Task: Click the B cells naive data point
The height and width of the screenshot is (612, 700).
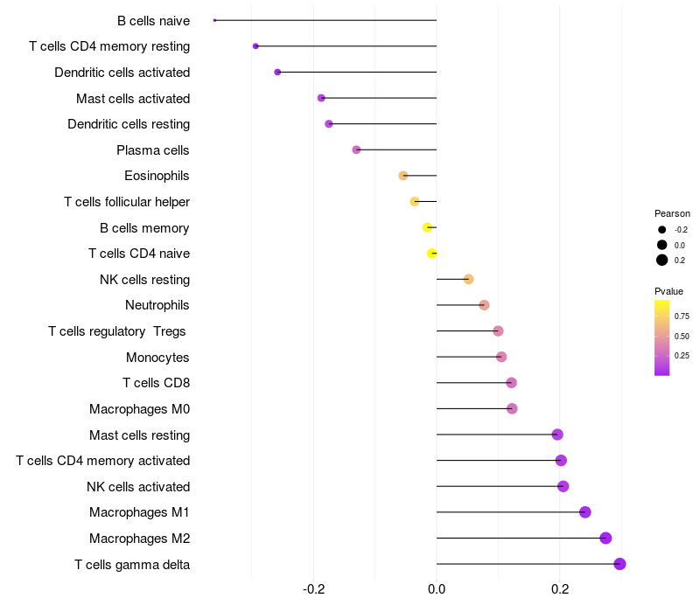Action: [214, 20]
